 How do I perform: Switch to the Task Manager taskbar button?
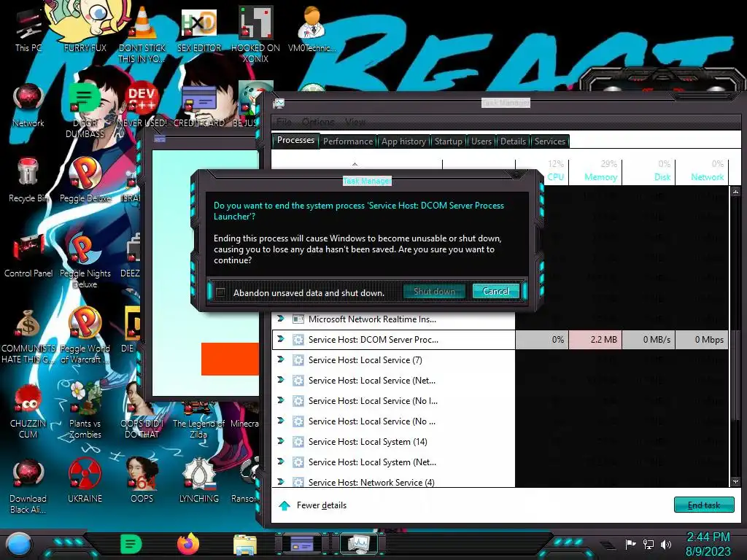pyautogui.click(x=359, y=544)
